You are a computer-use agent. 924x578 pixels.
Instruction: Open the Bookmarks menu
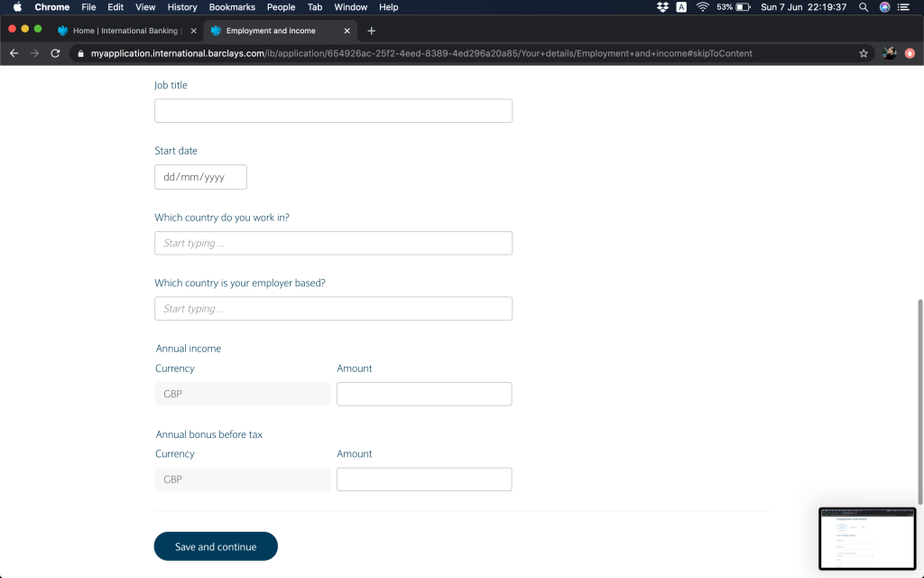232,7
